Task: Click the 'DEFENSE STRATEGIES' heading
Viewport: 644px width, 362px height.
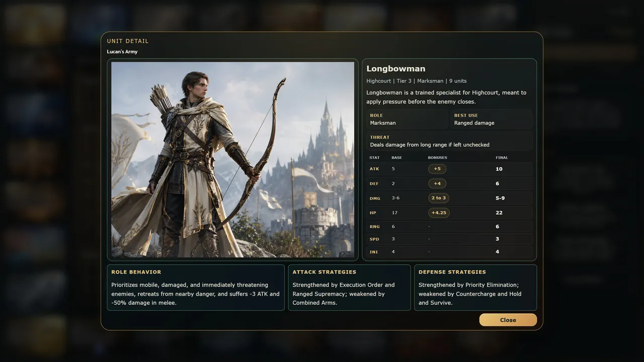Action: coord(452,272)
